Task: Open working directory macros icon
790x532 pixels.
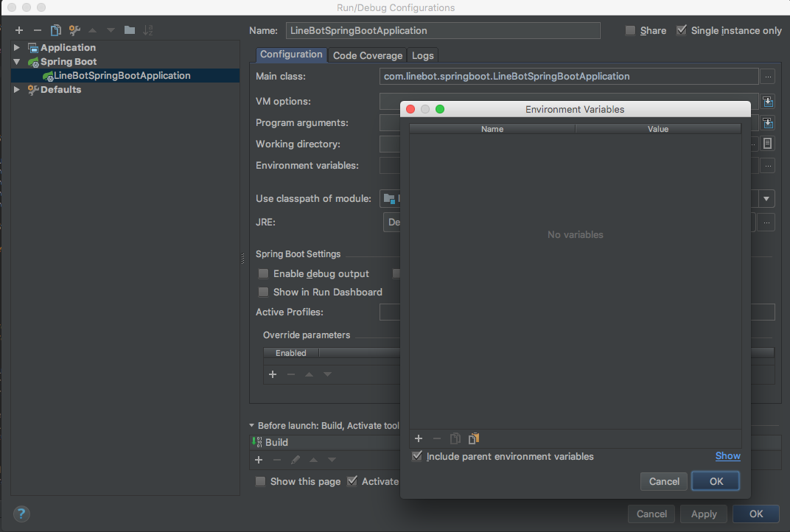Action: tap(767, 144)
